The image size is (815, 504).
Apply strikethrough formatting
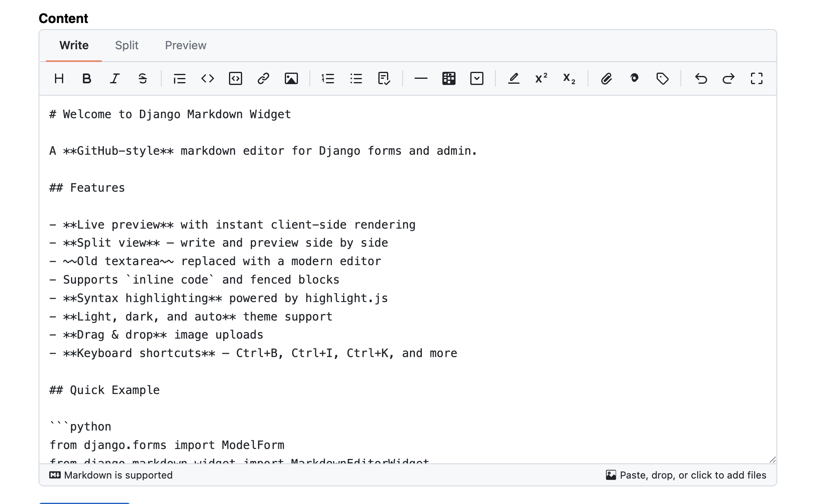point(142,78)
